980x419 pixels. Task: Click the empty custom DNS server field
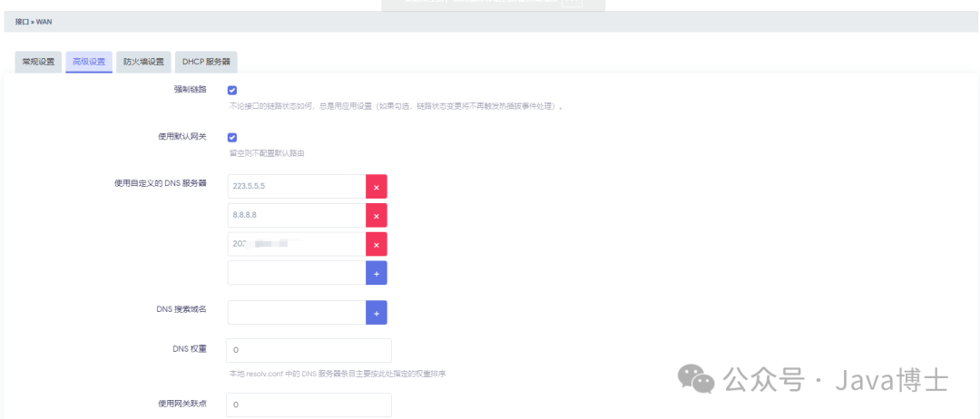coord(296,273)
